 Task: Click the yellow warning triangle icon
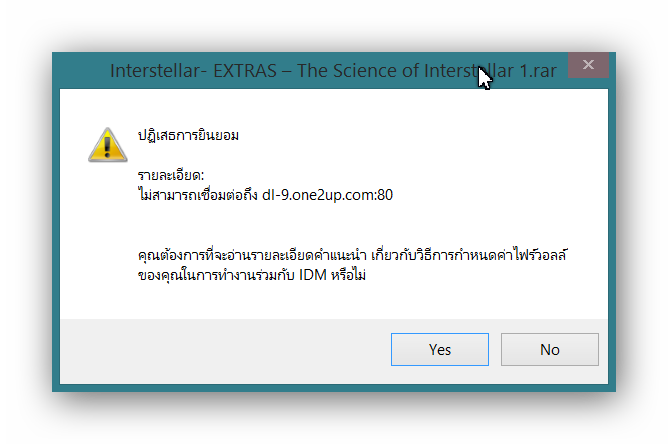[108, 145]
